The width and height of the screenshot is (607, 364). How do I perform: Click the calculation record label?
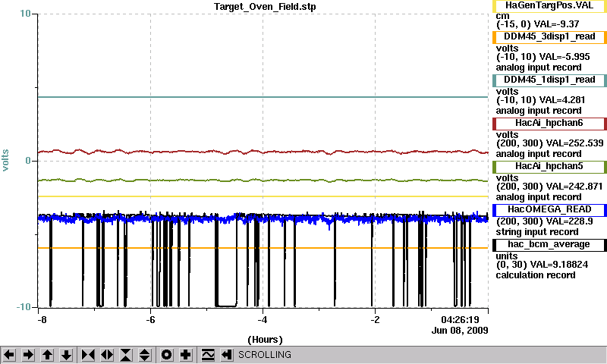click(x=536, y=275)
